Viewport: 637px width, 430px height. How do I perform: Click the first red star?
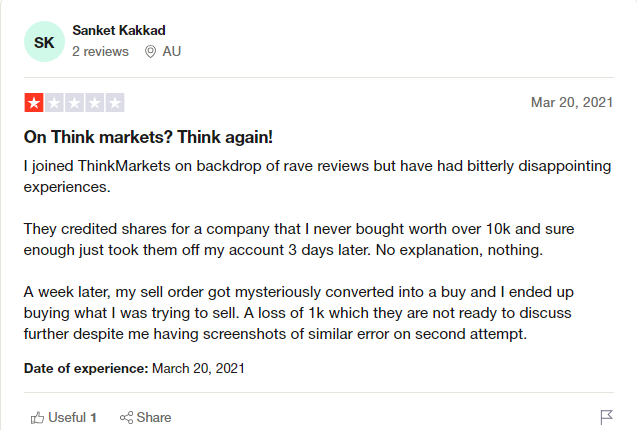tap(34, 103)
